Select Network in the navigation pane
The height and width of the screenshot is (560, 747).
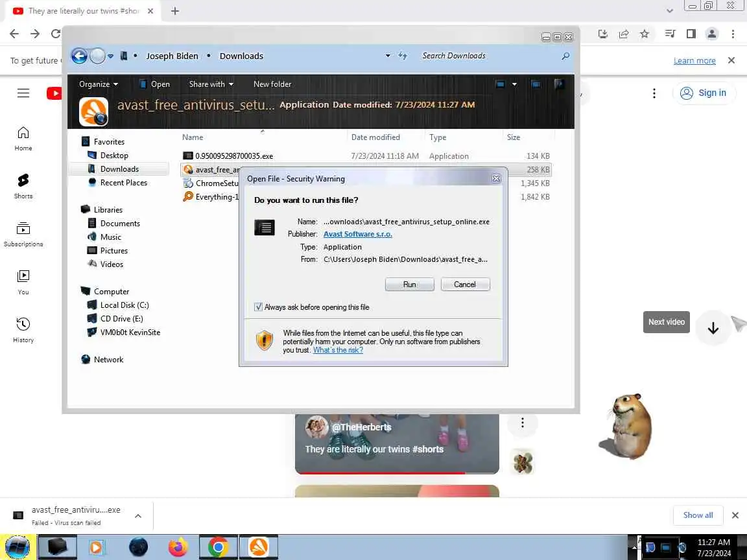108,360
